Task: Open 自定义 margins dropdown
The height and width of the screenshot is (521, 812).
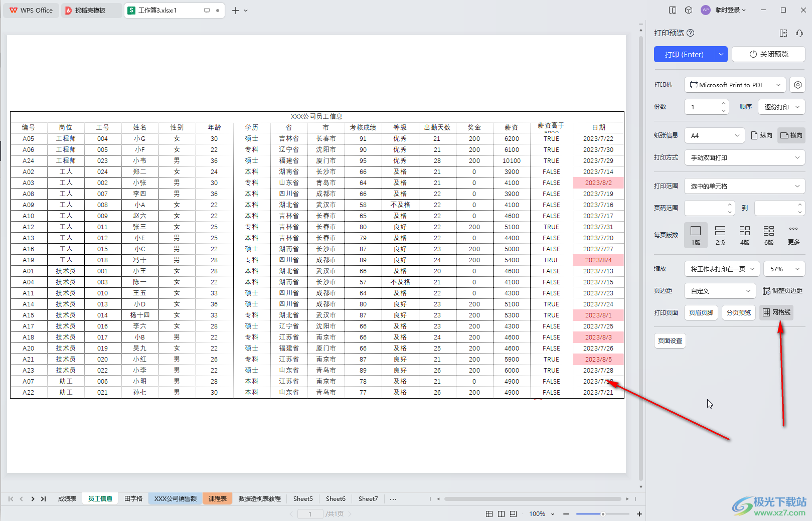Action: tap(720, 291)
